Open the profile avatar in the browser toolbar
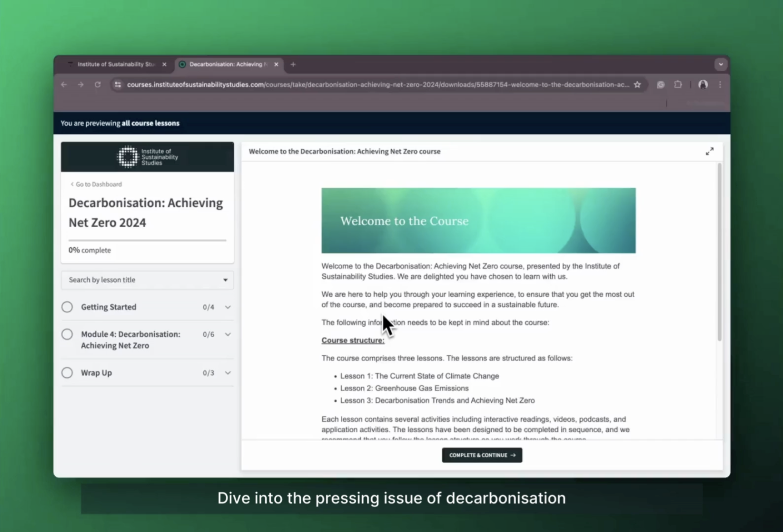Image resolution: width=783 pixels, height=532 pixels. tap(703, 85)
